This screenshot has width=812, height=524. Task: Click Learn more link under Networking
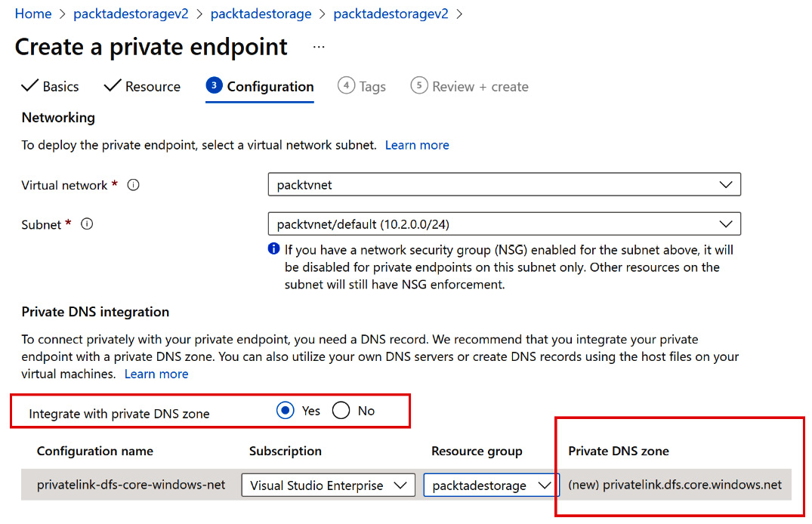click(417, 145)
